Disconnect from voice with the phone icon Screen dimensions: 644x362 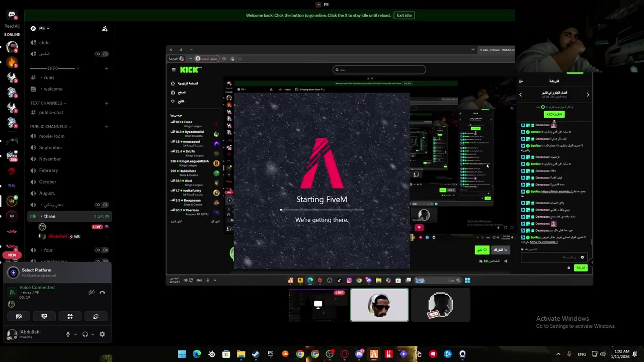102,292
